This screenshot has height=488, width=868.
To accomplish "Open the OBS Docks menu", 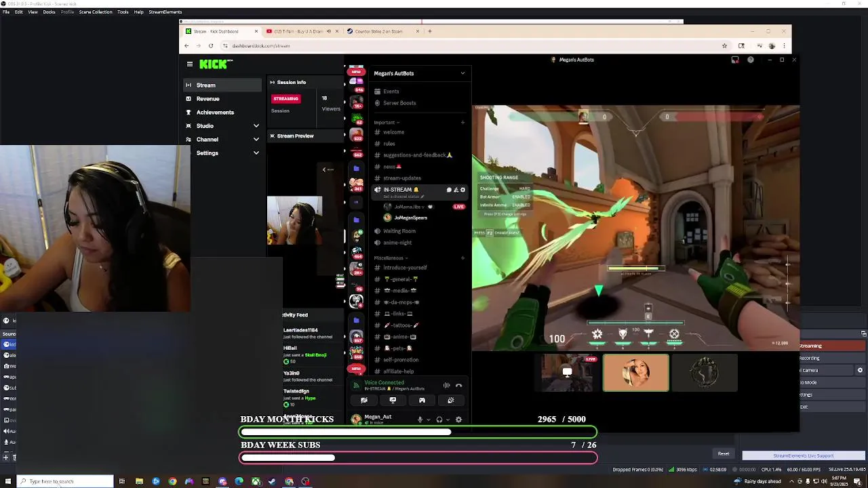I will 50,12.
